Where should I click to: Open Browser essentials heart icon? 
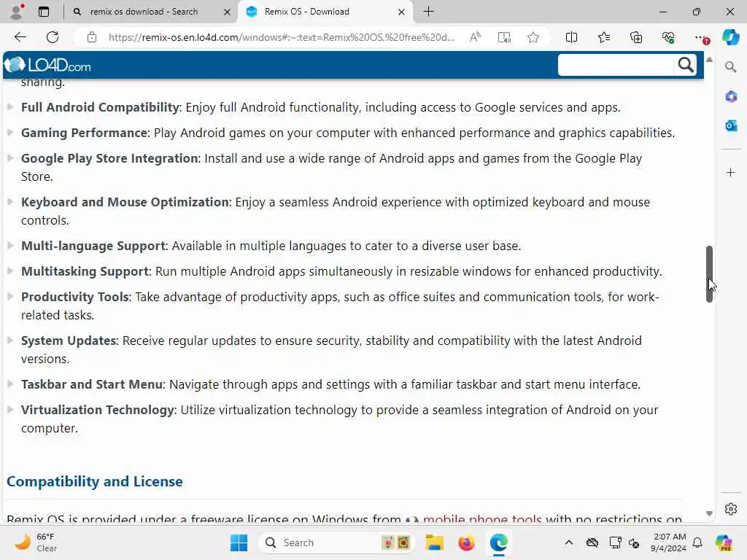click(x=668, y=37)
